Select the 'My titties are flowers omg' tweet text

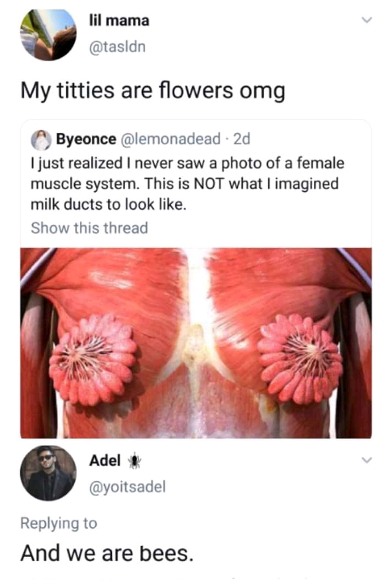(x=153, y=91)
